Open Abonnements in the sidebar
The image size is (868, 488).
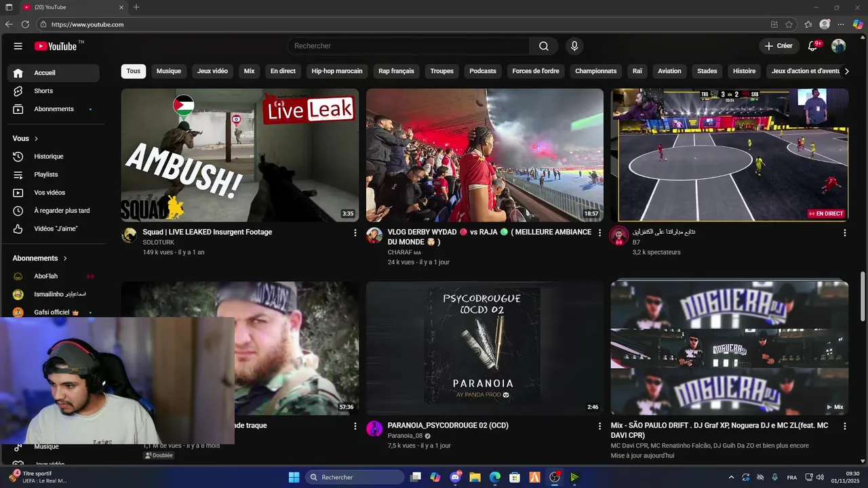coord(53,109)
